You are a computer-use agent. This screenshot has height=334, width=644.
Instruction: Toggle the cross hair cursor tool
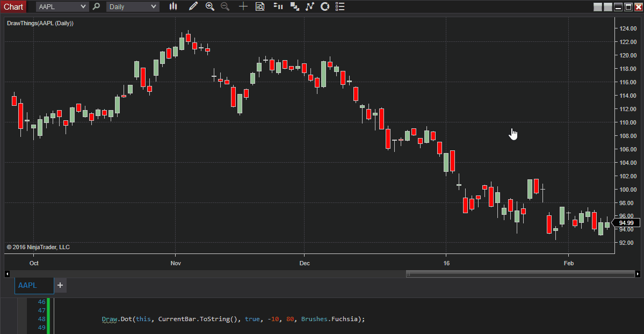click(x=243, y=6)
